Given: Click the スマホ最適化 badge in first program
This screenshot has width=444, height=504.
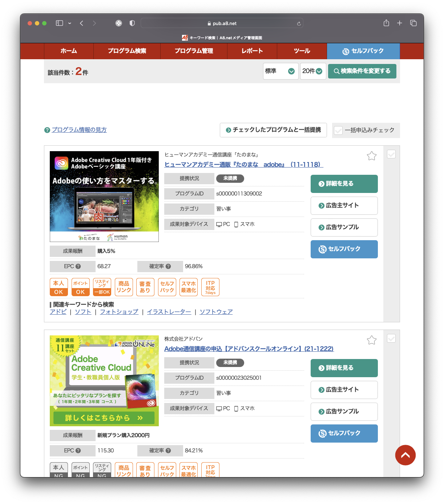Looking at the screenshot, I should (x=189, y=287).
